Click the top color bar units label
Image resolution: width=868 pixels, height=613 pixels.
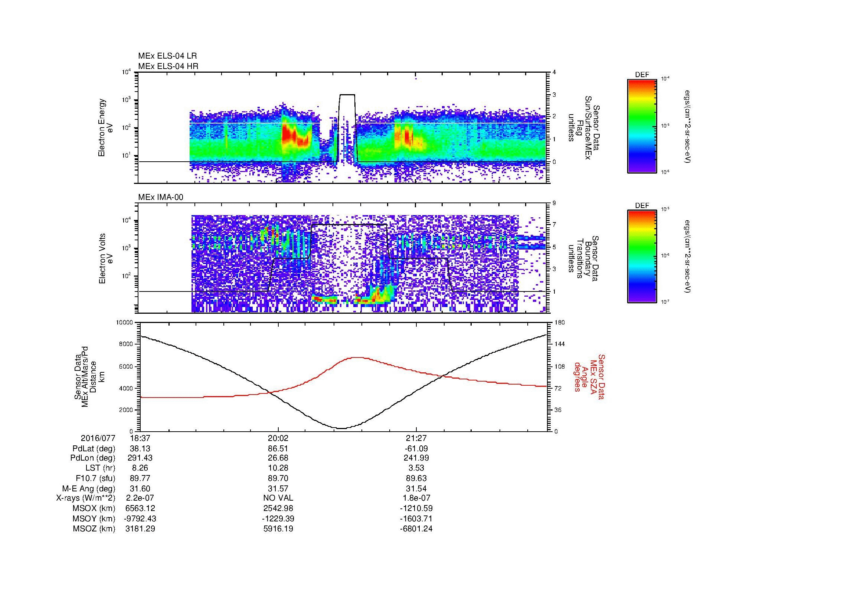[x=688, y=127]
